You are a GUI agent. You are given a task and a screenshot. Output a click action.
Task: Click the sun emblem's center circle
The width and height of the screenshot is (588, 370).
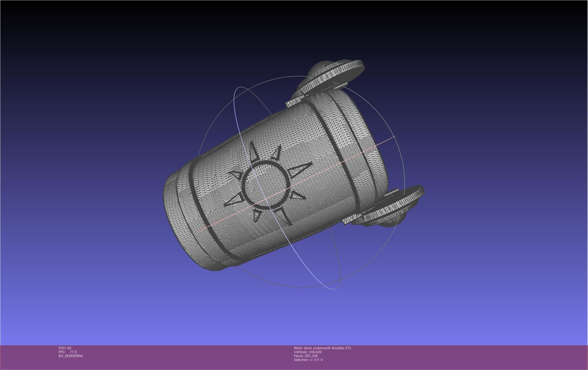(267, 185)
